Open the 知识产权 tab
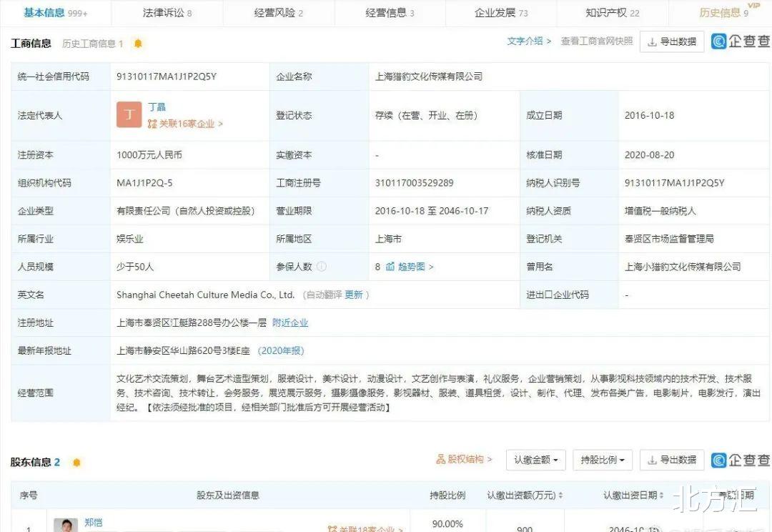Screen dimensions: 772x532 click(605, 12)
